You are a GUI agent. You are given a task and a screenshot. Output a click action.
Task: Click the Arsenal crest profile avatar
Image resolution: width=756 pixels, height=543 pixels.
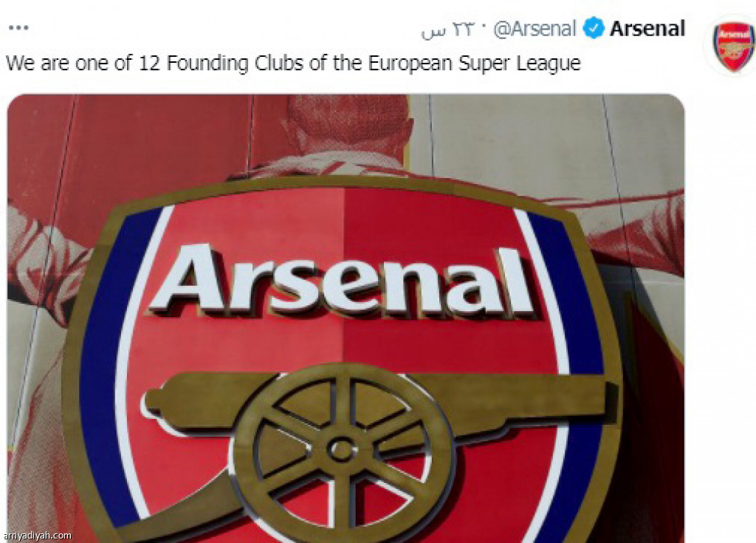tap(733, 47)
